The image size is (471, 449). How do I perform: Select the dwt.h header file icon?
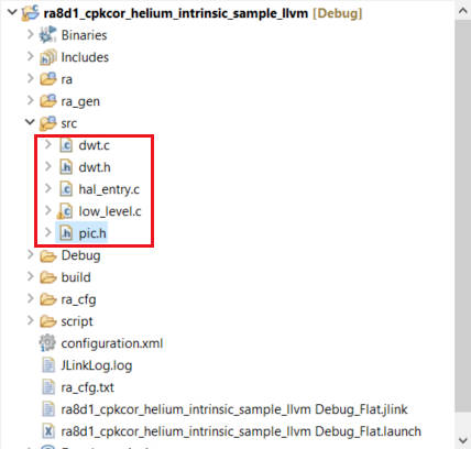pos(66,167)
